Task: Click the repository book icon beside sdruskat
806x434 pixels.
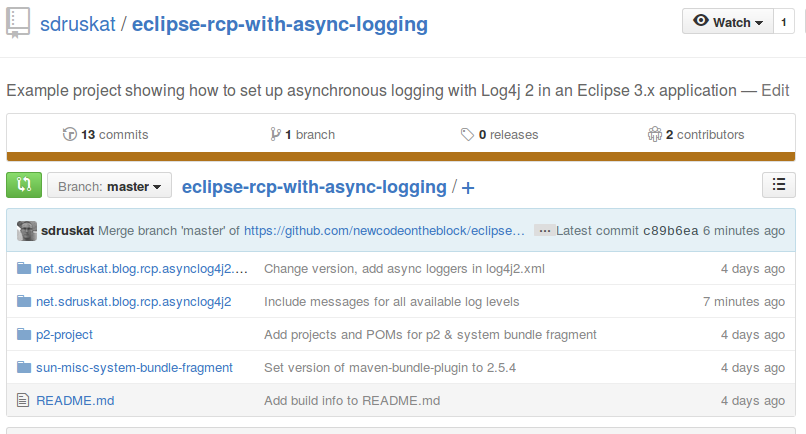Action: pos(18,23)
